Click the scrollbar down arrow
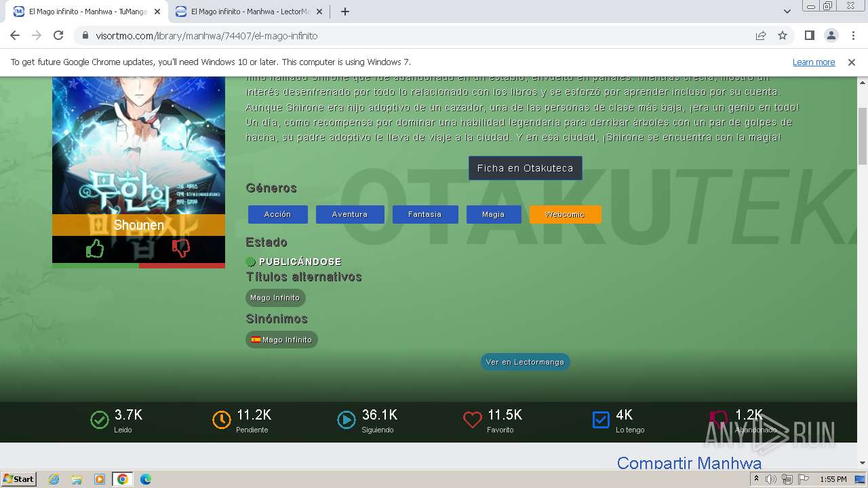This screenshot has height=488, width=868. (x=863, y=463)
